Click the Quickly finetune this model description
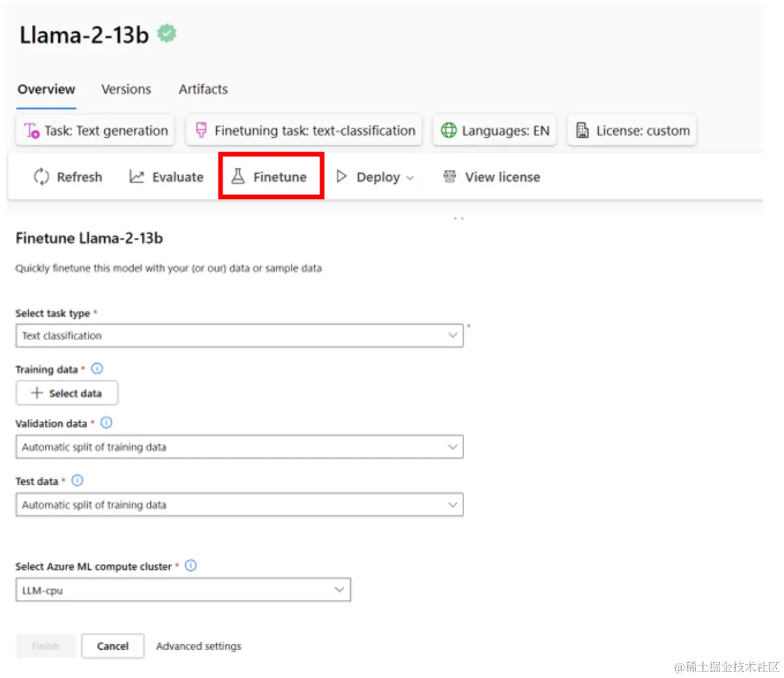 (169, 268)
